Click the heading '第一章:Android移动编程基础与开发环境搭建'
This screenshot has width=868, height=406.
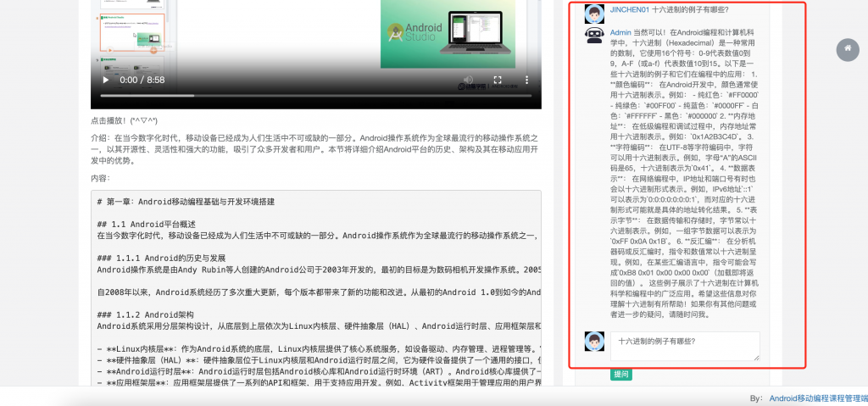tap(186, 202)
